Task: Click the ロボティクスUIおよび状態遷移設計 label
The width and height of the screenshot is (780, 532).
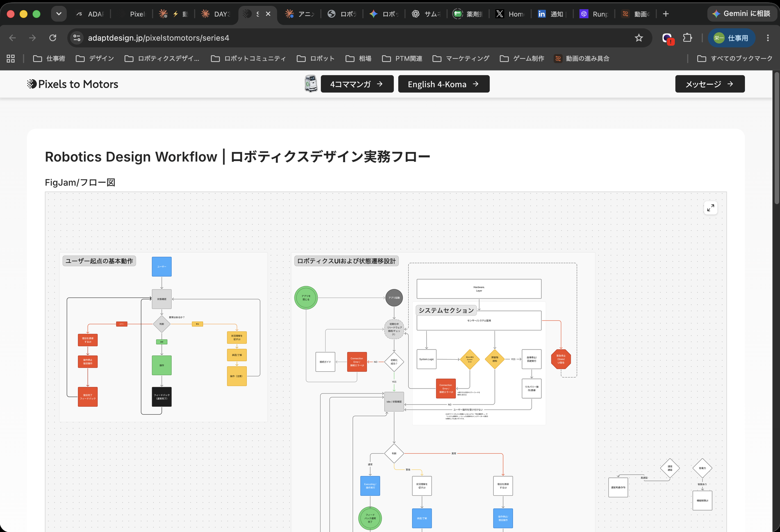Action: [x=346, y=261]
